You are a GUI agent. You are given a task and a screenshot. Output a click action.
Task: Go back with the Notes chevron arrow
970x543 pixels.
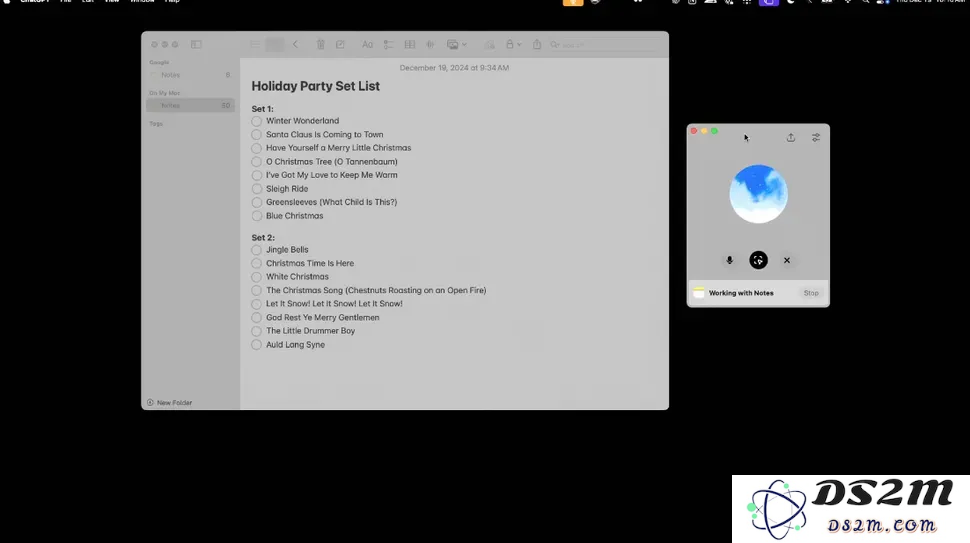[x=295, y=45]
